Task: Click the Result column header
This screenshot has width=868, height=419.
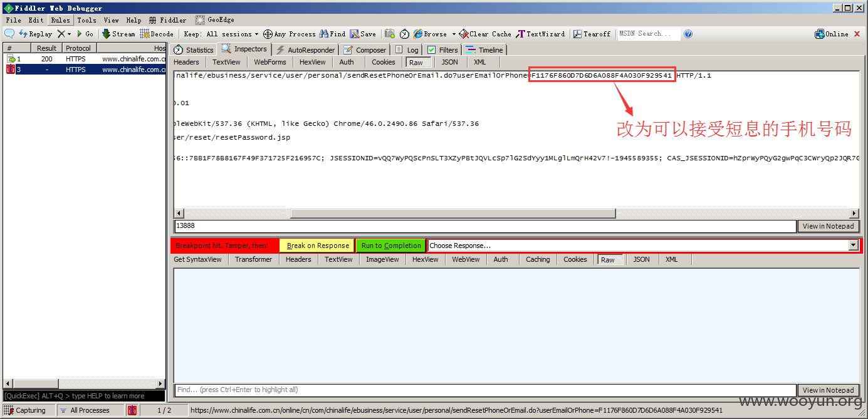Action: point(46,48)
